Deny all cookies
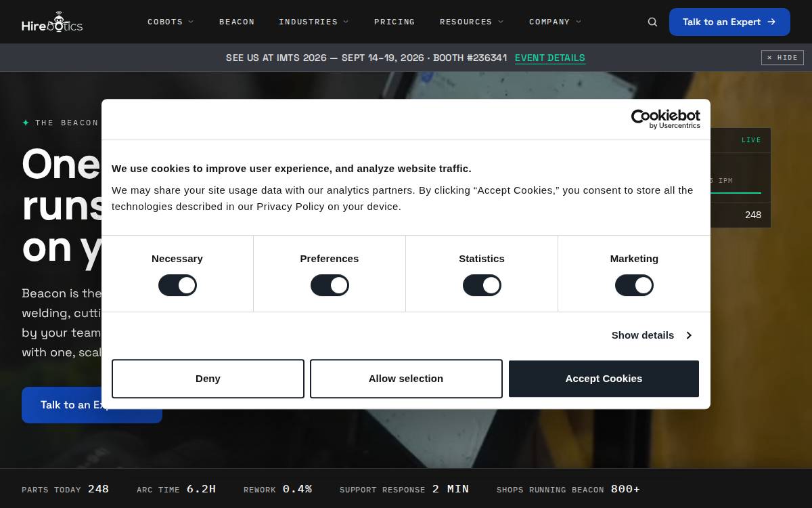This screenshot has width=812, height=508. tap(208, 379)
